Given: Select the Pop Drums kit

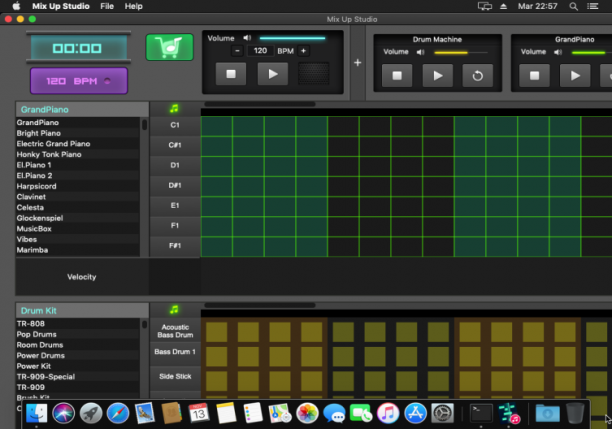Looking at the screenshot, I should coord(77,334).
